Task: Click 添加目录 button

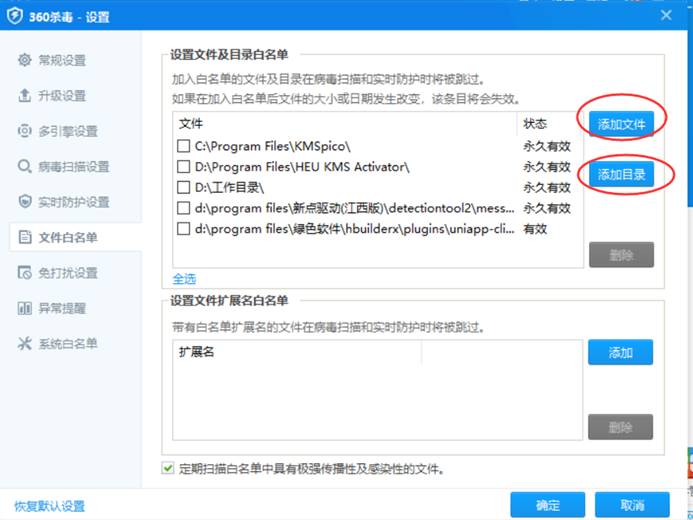Action: pyautogui.click(x=621, y=175)
